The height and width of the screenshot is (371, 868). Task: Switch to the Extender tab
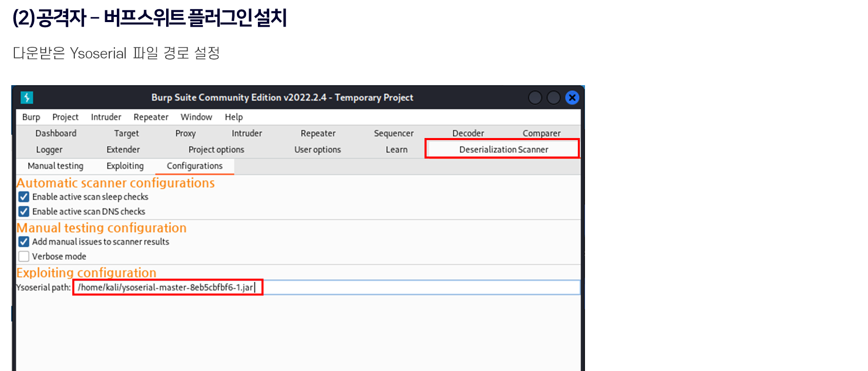tap(123, 150)
